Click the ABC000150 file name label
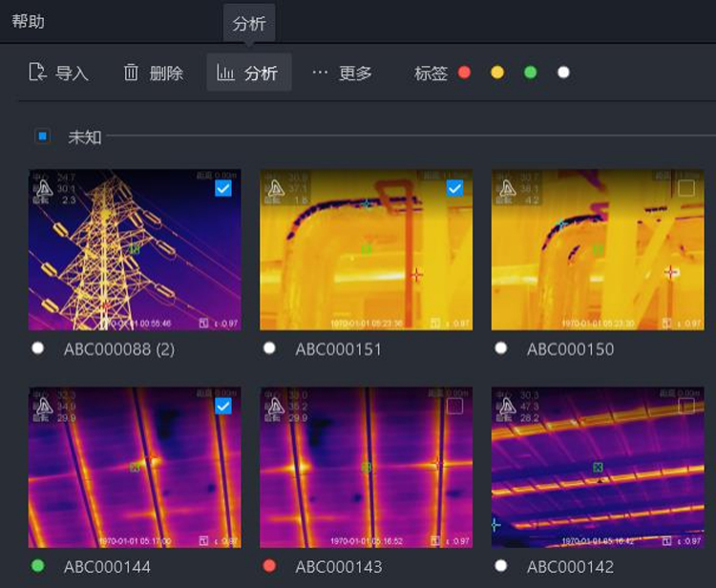 pos(570,349)
